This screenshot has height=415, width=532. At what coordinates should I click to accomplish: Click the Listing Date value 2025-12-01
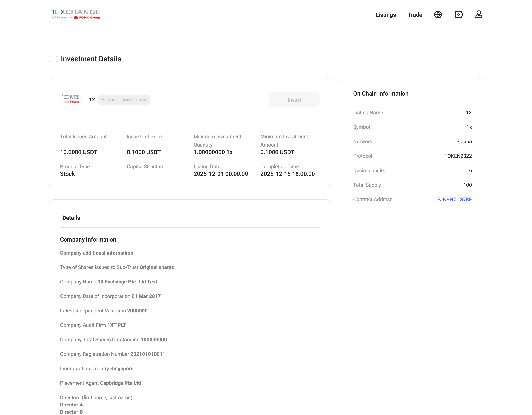coord(221,174)
